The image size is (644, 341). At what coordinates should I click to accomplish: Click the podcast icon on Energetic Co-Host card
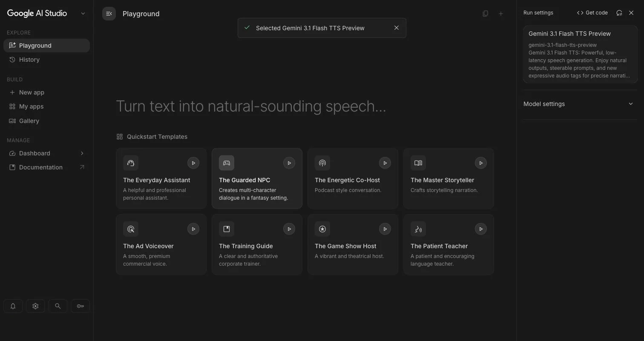click(322, 163)
